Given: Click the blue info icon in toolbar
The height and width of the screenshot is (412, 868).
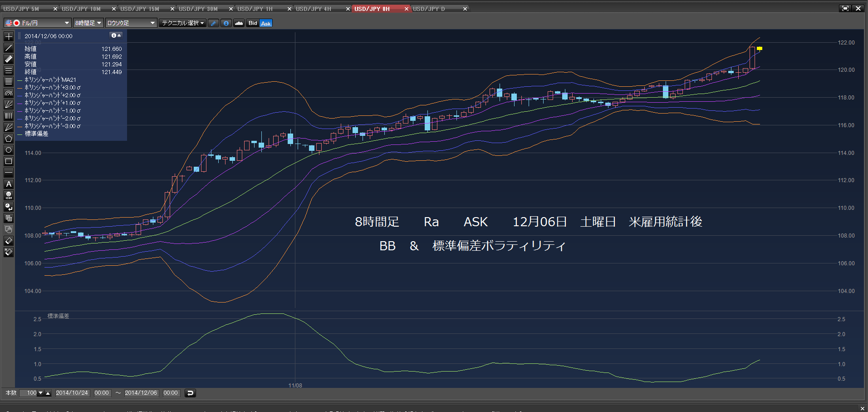Looking at the screenshot, I should pos(226,23).
